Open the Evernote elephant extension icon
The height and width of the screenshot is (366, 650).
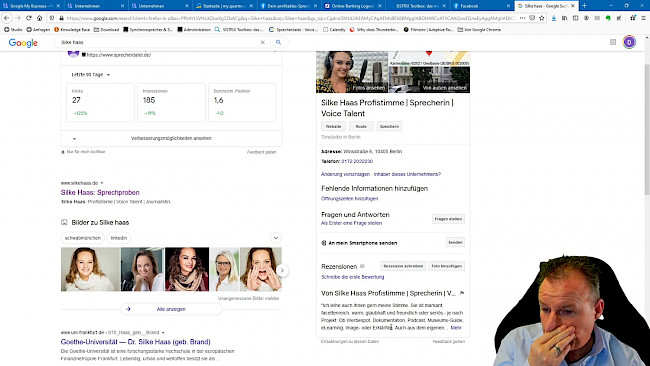[x=608, y=18]
